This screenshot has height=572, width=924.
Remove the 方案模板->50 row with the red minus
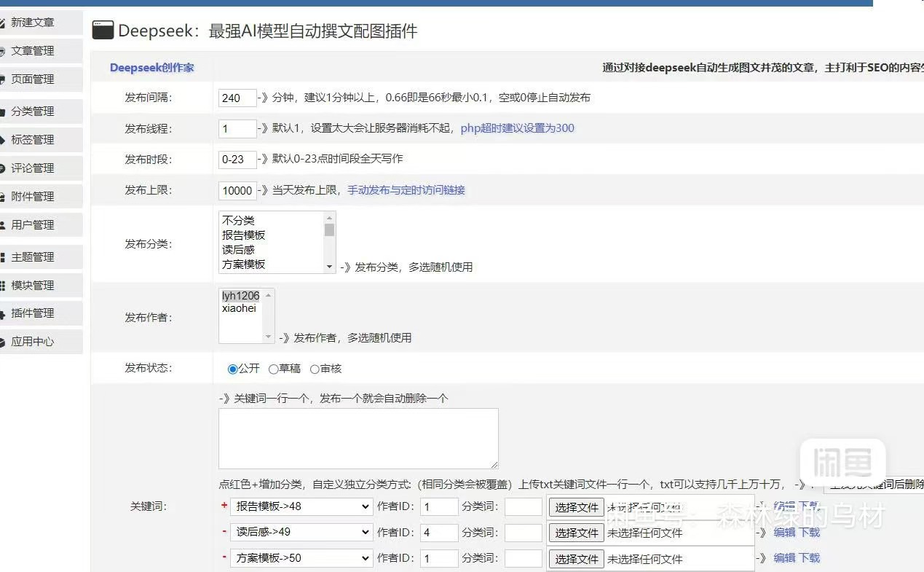tap(224, 557)
